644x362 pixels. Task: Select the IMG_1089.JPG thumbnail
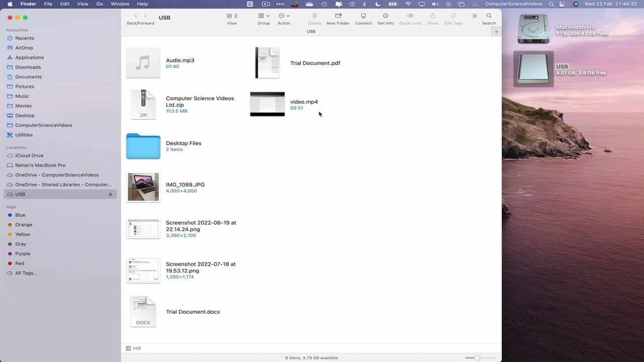click(x=143, y=187)
